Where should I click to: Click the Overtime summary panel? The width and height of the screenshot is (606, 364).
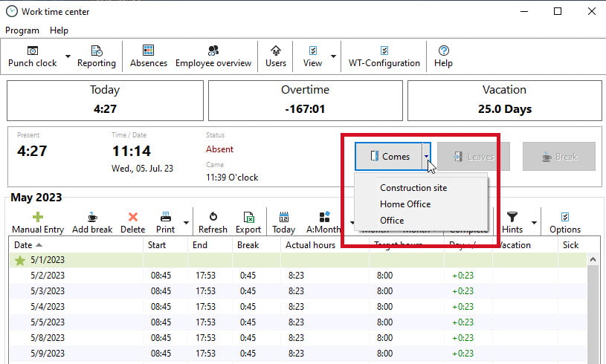pyautogui.click(x=306, y=100)
